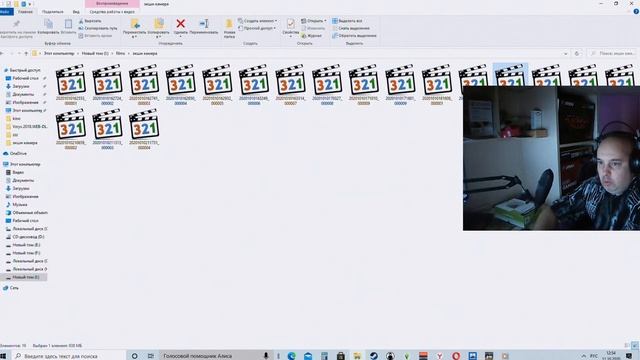Create a New folder via ribbon icon
This screenshot has width=640, height=360.
[229, 24]
